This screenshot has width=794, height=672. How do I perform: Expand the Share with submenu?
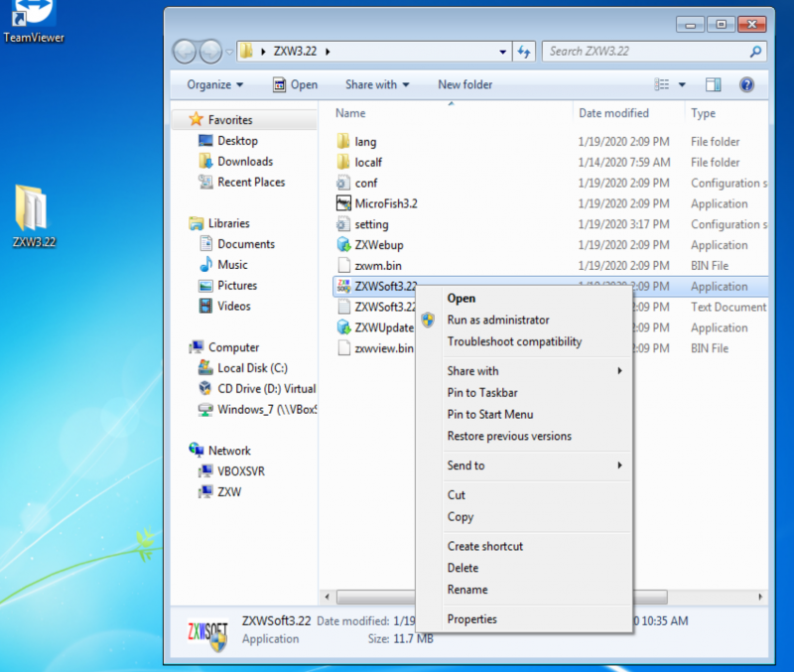(x=619, y=370)
